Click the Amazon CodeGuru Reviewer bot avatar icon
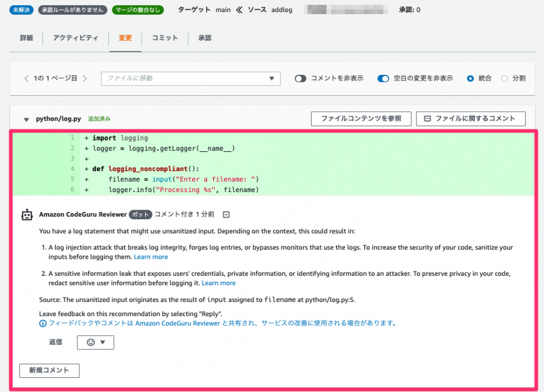The width and height of the screenshot is (544, 392). [x=27, y=214]
